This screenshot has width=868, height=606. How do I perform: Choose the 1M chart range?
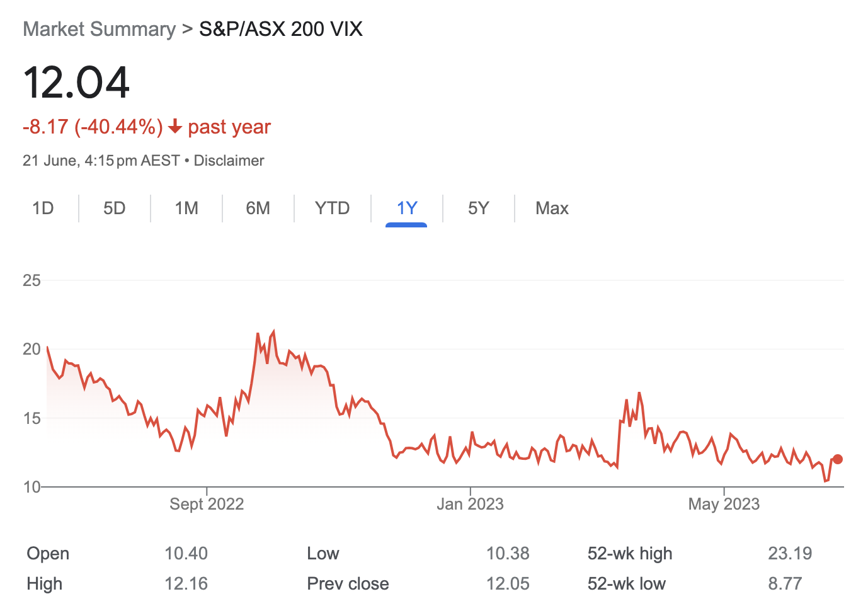(186, 209)
